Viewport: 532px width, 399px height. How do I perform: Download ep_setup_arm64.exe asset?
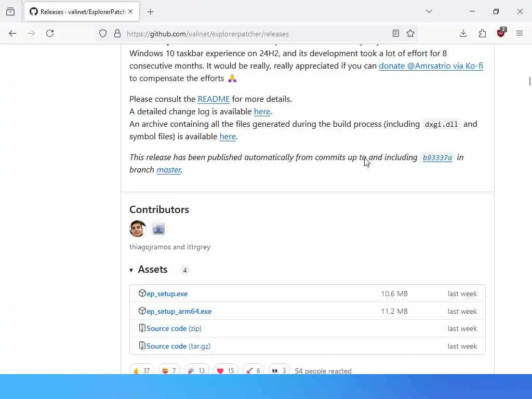179,312
